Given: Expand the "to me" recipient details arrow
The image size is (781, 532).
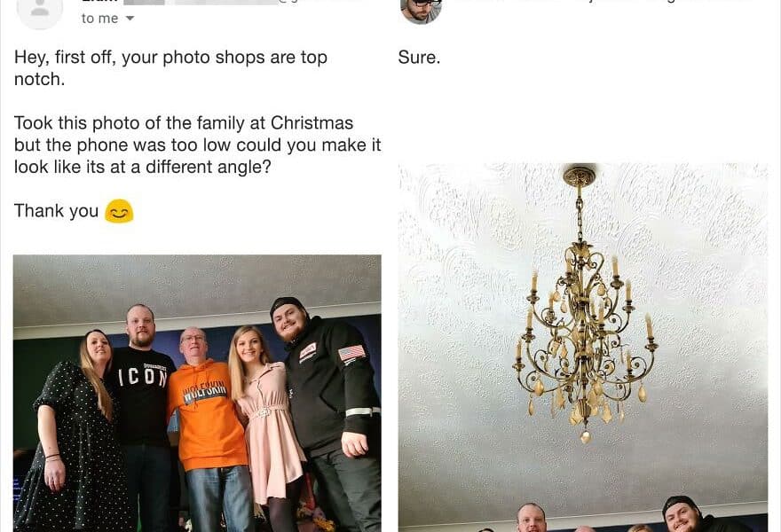Looking at the screenshot, I should coord(130,19).
